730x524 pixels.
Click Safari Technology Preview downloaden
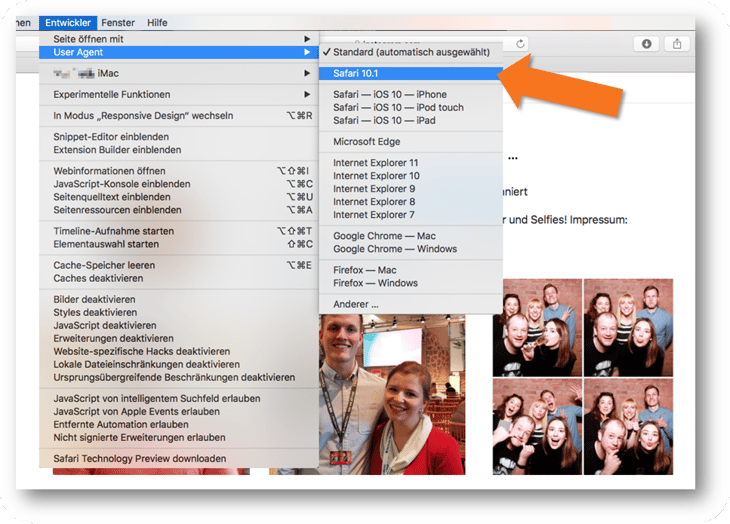click(179, 459)
